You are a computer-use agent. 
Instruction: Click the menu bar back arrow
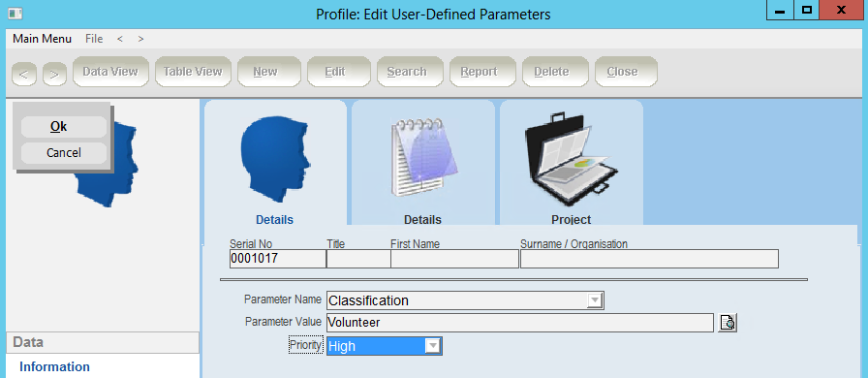tap(120, 39)
